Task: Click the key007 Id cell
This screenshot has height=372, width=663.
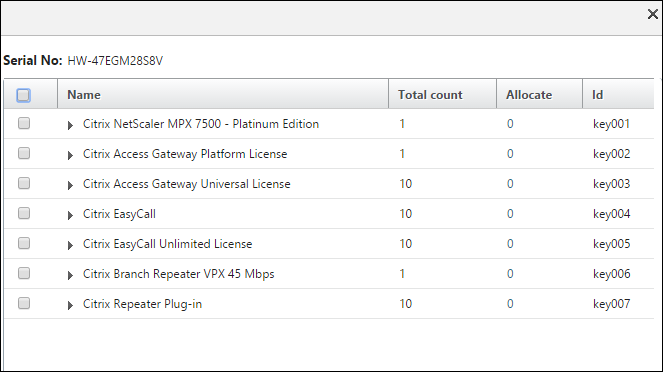Action: (611, 304)
